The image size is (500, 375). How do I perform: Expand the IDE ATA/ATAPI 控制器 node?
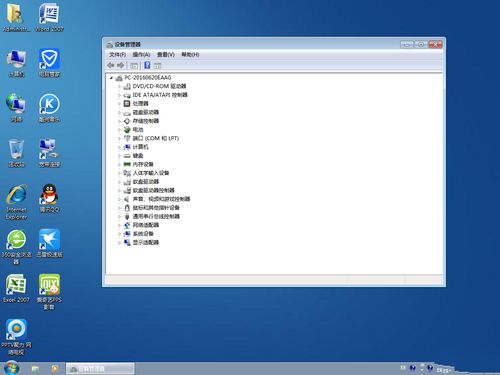coord(119,95)
